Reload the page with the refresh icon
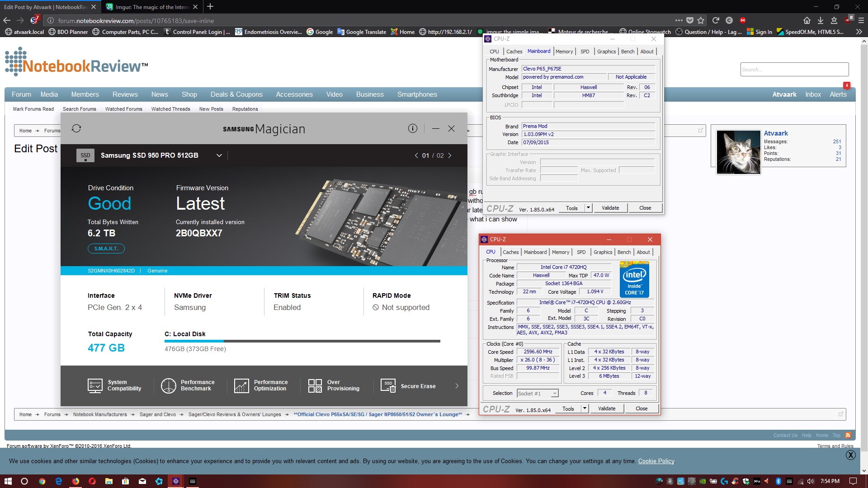 point(716,20)
